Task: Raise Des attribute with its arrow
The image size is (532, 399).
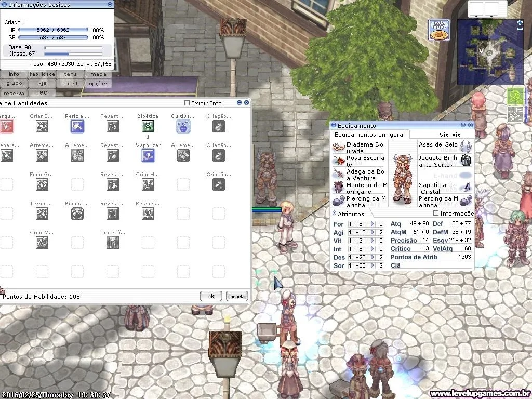Action: [x=372, y=257]
